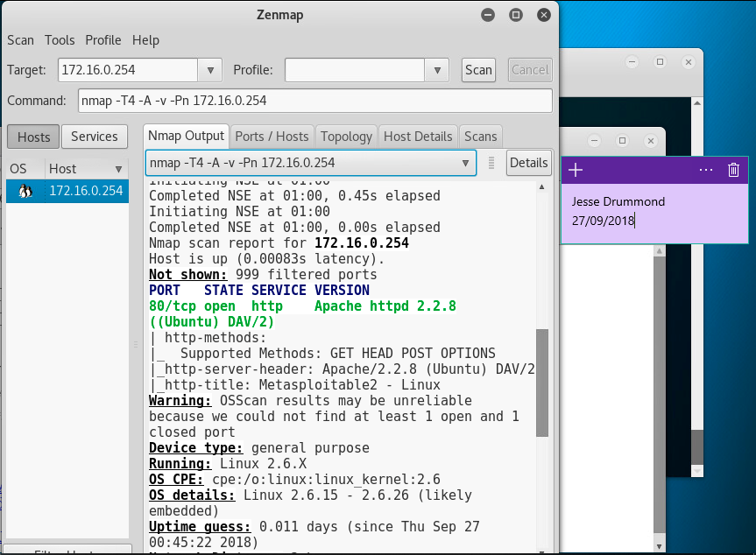The width and height of the screenshot is (756, 555).
Task: Click the Target input field
Action: (x=128, y=70)
